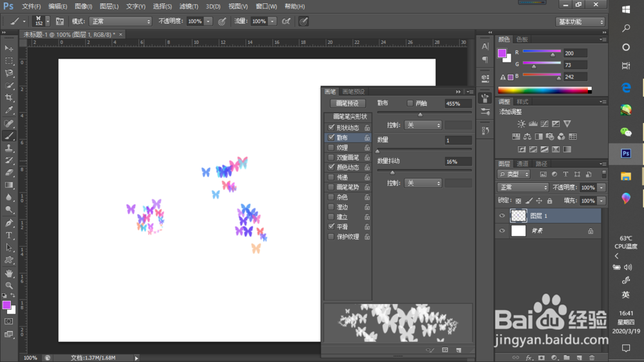Select the Gradient tool

coord(8,185)
